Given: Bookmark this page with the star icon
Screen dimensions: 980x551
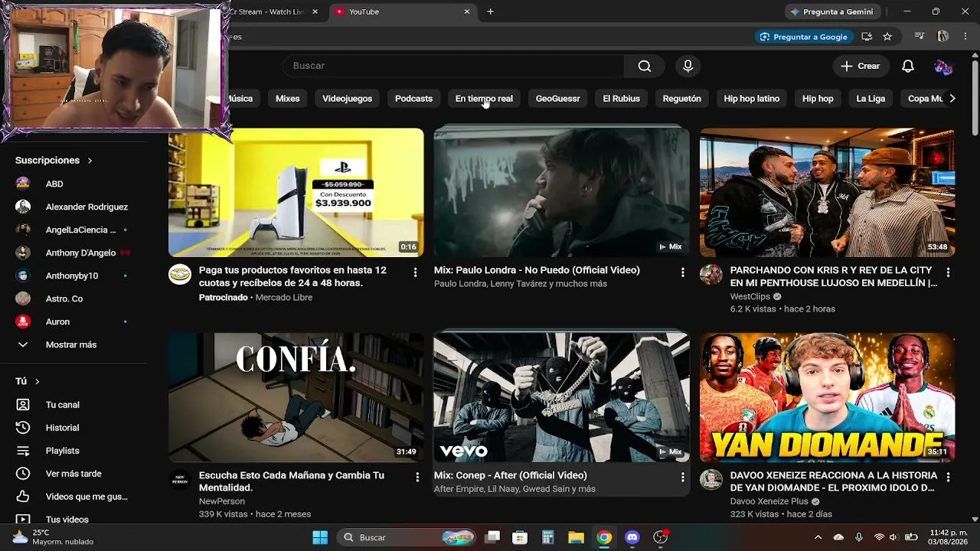Looking at the screenshot, I should [x=887, y=36].
